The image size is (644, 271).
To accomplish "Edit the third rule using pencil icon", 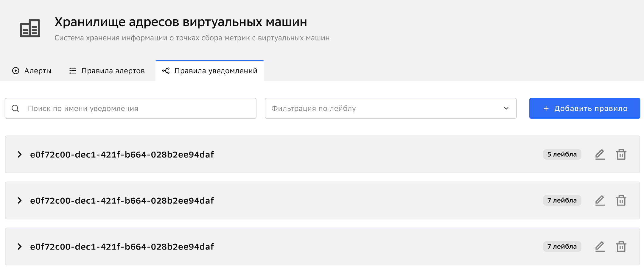I will 600,247.
